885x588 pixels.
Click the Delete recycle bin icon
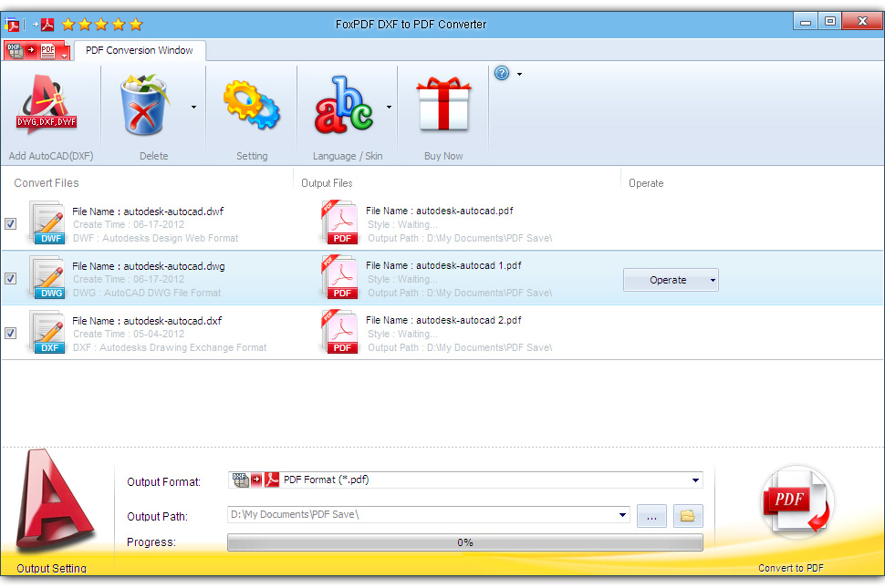[144, 105]
